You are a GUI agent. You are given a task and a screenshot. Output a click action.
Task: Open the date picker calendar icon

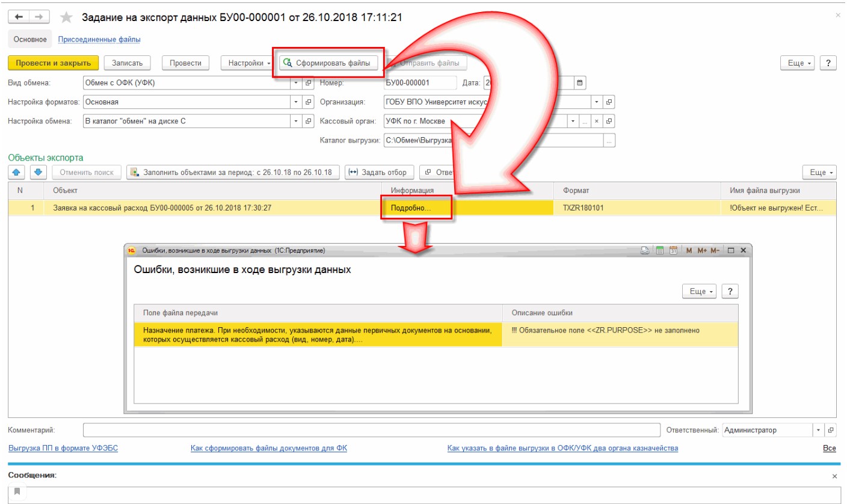tap(580, 83)
